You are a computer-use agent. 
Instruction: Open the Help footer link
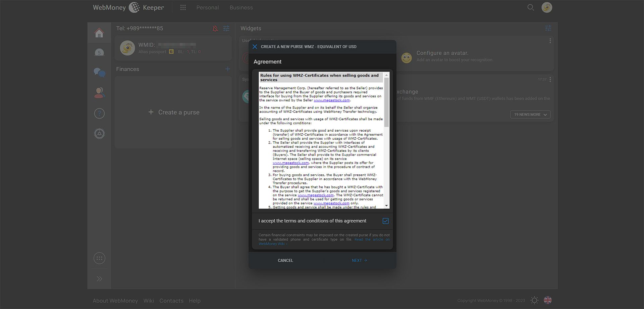pyautogui.click(x=195, y=301)
